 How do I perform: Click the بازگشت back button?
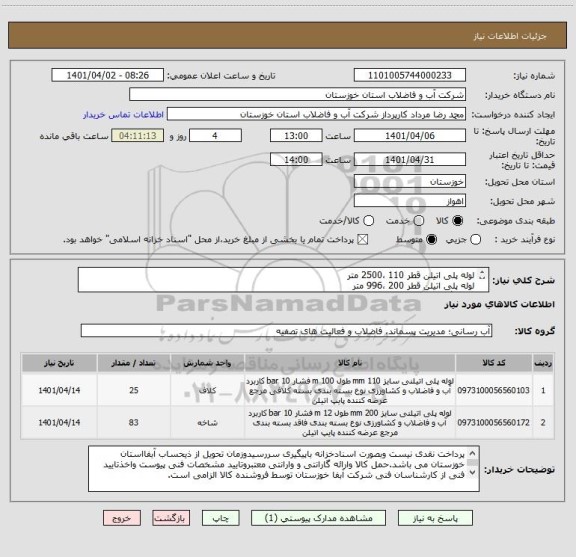tap(171, 518)
